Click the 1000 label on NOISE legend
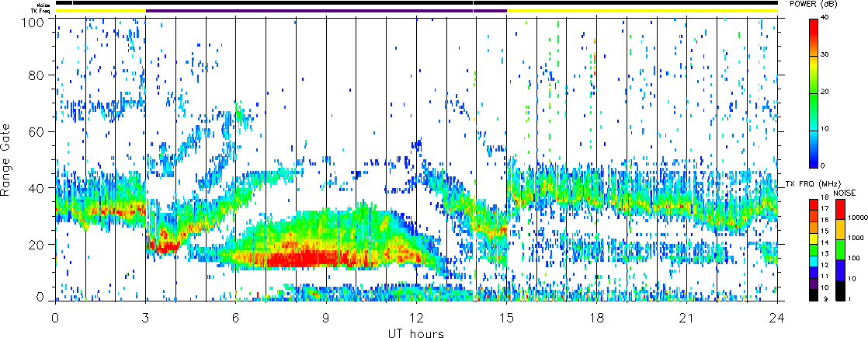 (856, 239)
